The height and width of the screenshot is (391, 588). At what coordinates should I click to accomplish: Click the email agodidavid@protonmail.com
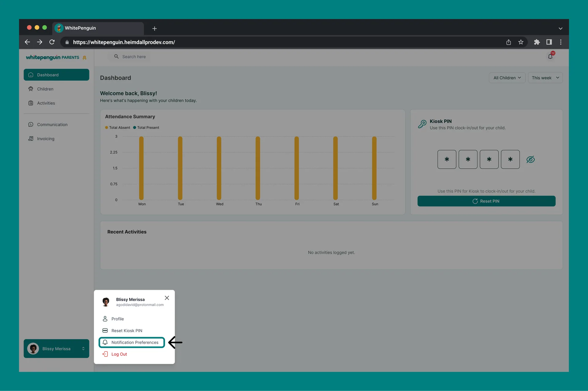(x=140, y=305)
